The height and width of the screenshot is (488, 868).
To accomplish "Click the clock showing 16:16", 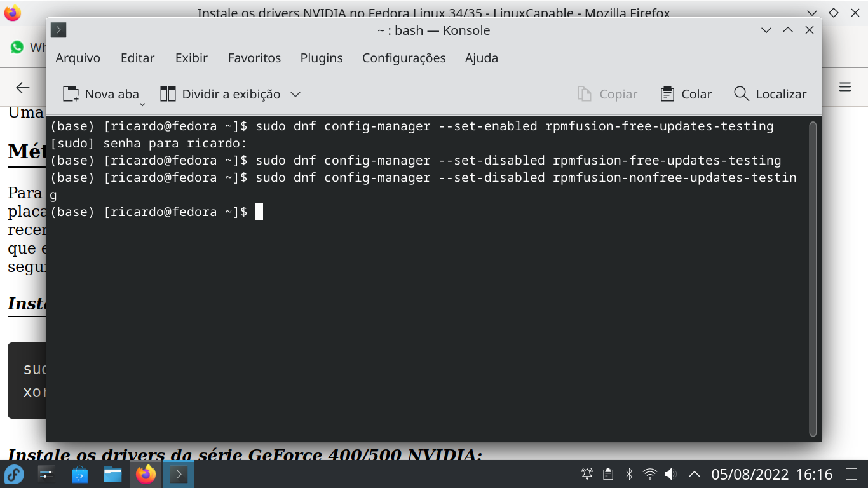I will click(x=814, y=475).
